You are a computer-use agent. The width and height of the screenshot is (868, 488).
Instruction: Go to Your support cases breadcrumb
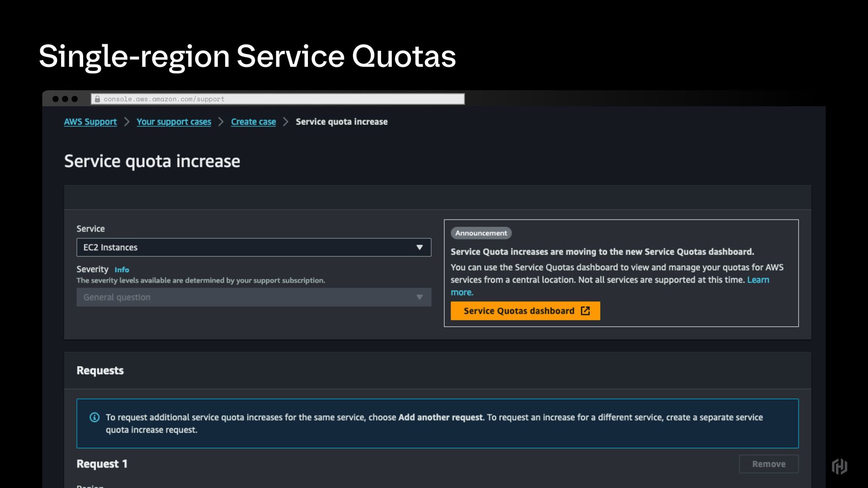(174, 122)
